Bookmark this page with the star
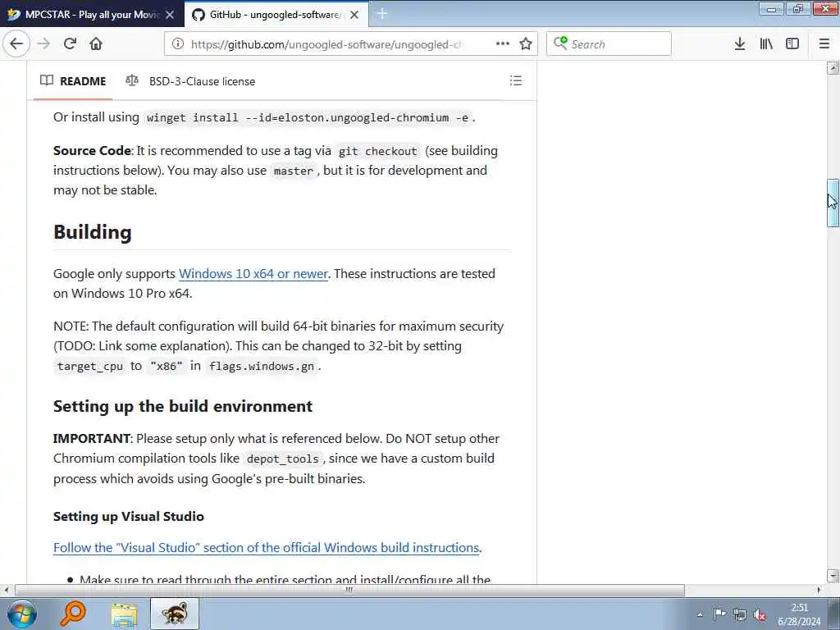The image size is (840, 630). tap(526, 44)
